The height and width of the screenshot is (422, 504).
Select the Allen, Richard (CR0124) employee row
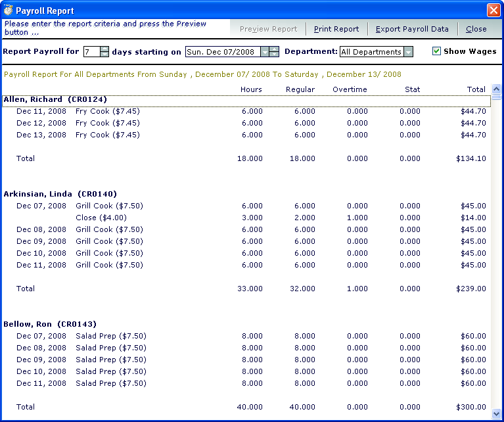coord(55,100)
